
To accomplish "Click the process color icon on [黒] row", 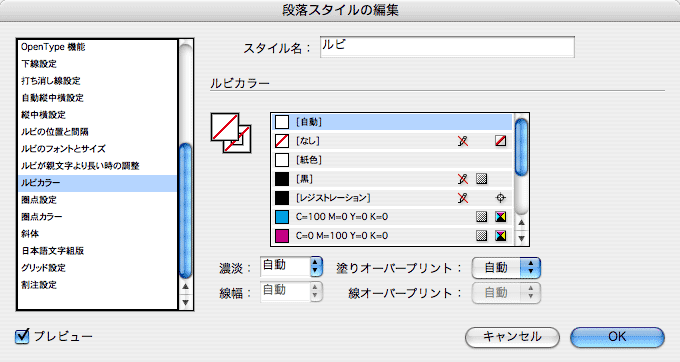I will tap(481, 179).
